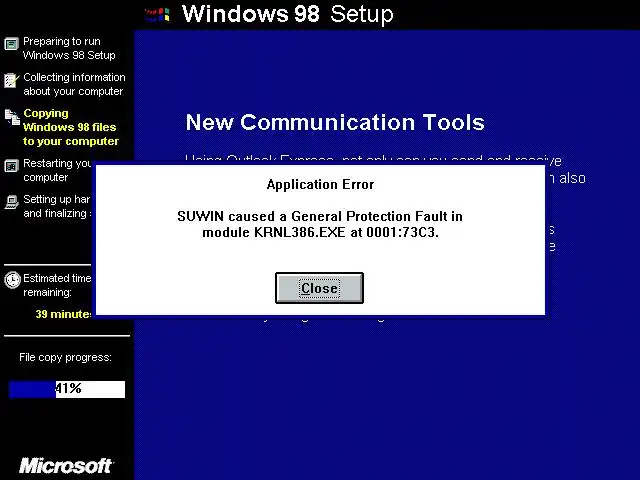
Task: Click the 'Setting up hardware and finalizing' label
Action: (57, 206)
